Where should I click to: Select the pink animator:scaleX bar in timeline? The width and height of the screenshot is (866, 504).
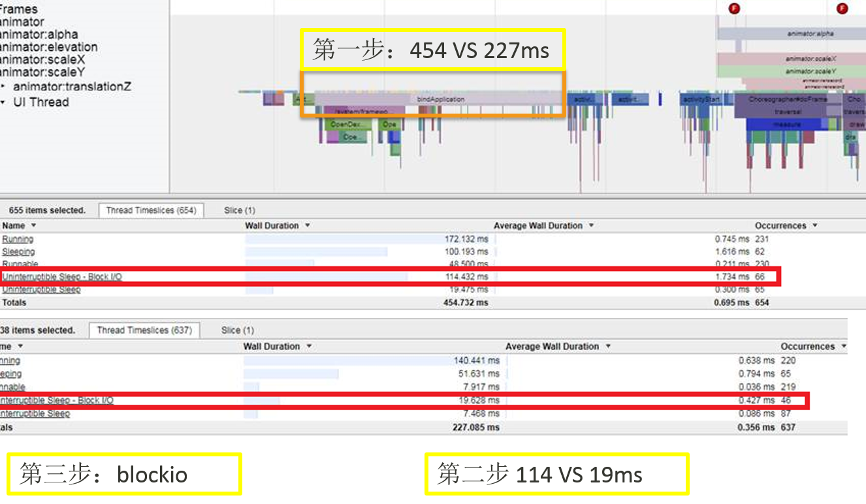(791, 59)
